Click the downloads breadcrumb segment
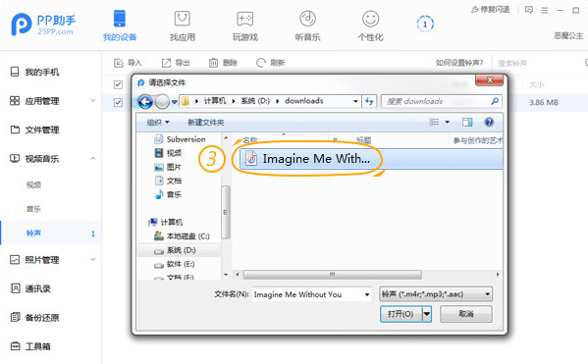This screenshot has height=364, width=588. point(303,101)
